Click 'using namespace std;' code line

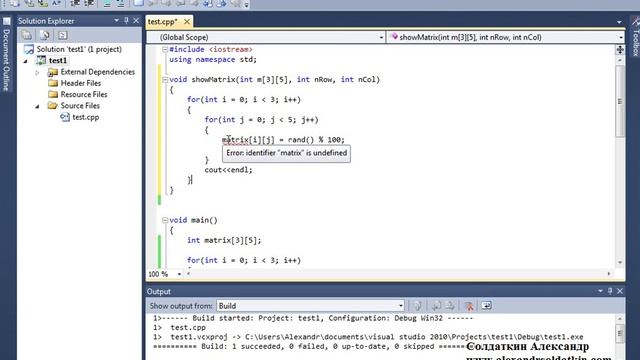click(x=213, y=60)
